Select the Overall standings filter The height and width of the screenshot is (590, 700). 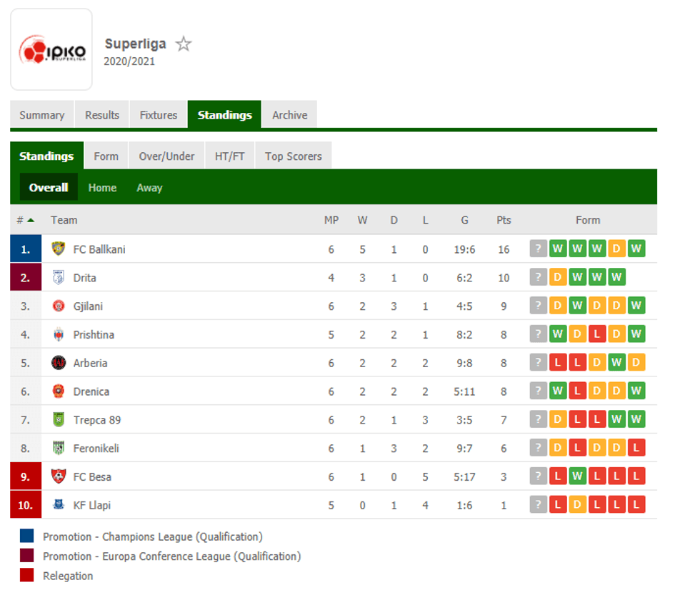click(49, 188)
